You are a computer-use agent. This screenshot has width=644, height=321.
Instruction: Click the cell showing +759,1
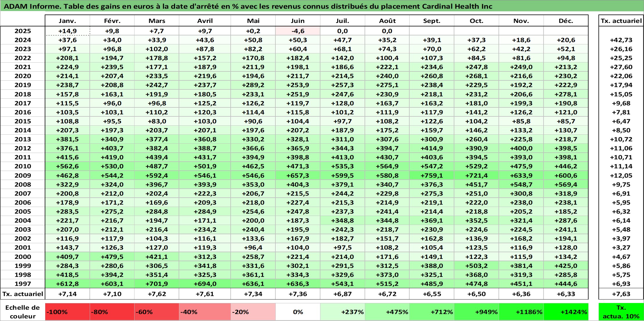432,176
